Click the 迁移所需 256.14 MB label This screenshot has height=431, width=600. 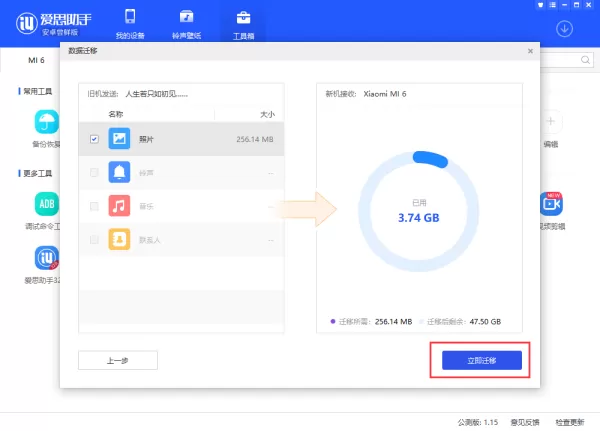(371, 322)
